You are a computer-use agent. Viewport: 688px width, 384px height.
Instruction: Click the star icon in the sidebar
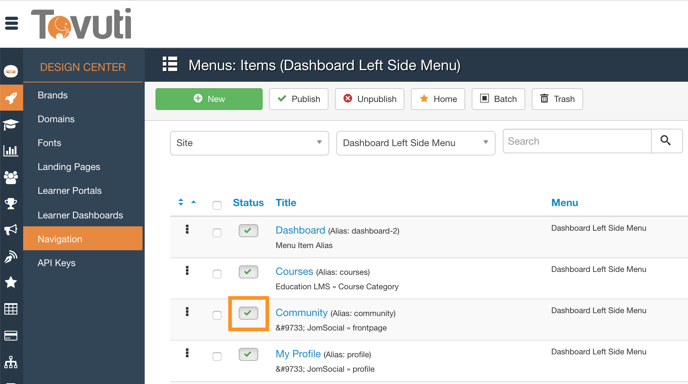pos(11,282)
